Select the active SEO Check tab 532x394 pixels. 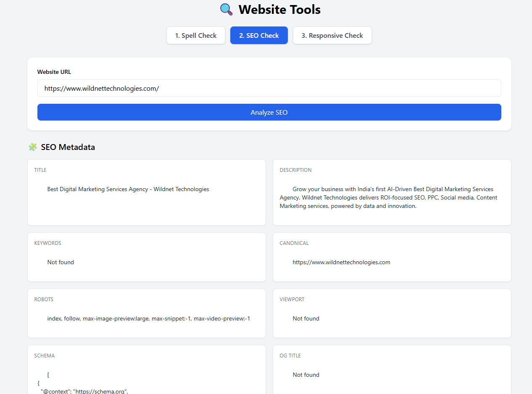[259, 35]
